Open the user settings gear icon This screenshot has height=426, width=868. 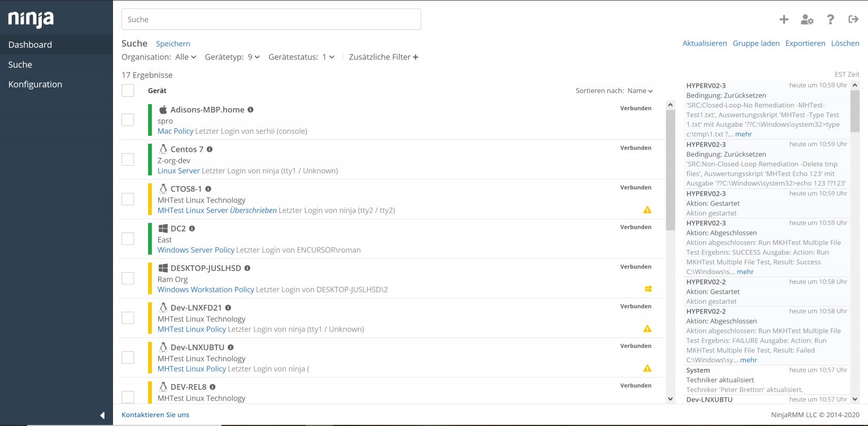click(807, 19)
